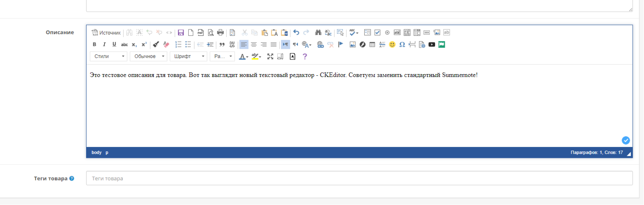The width and height of the screenshot is (644, 205).
Task: Click the Paste clipboard icon
Action: pyautogui.click(x=264, y=33)
